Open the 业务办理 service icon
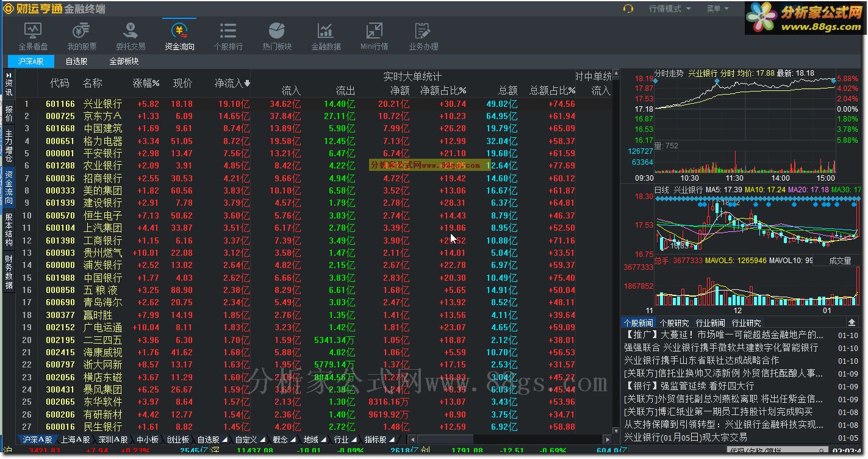Screen dimensions: 868x459 click(x=423, y=36)
